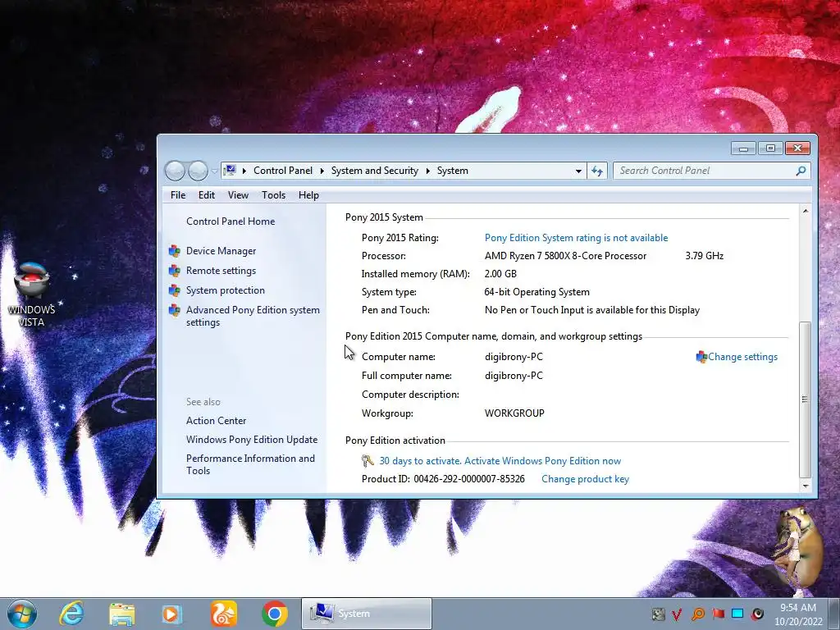Open Windows Pony Edition Update link
The image size is (840, 630).
[252, 440]
